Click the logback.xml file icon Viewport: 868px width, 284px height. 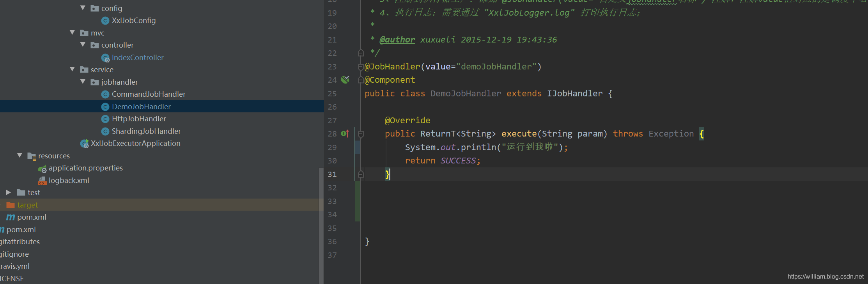point(42,181)
